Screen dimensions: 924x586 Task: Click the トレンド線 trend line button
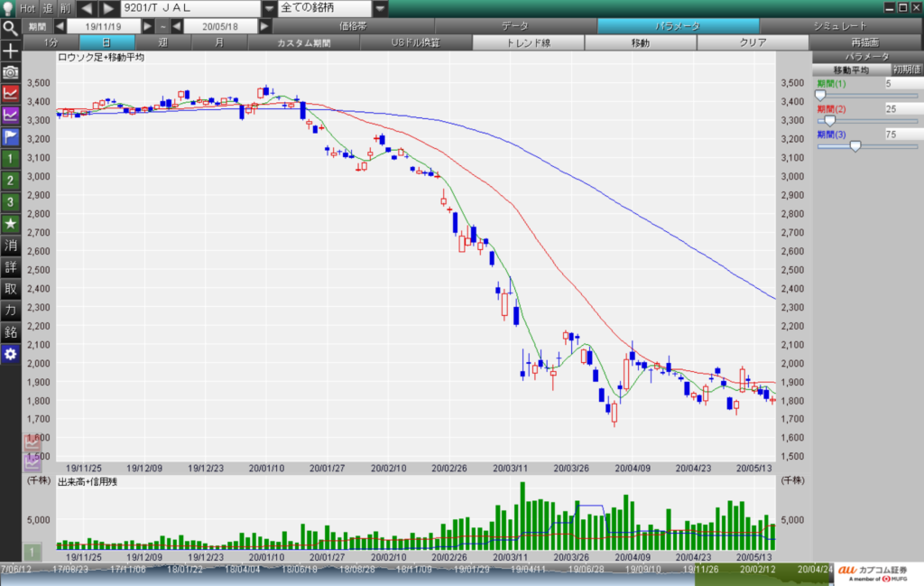(528, 42)
